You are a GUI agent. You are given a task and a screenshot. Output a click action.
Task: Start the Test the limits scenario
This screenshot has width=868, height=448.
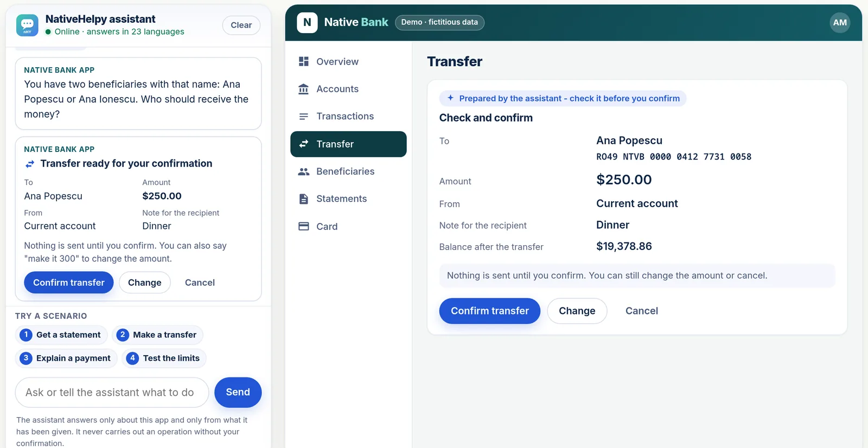[x=164, y=358]
